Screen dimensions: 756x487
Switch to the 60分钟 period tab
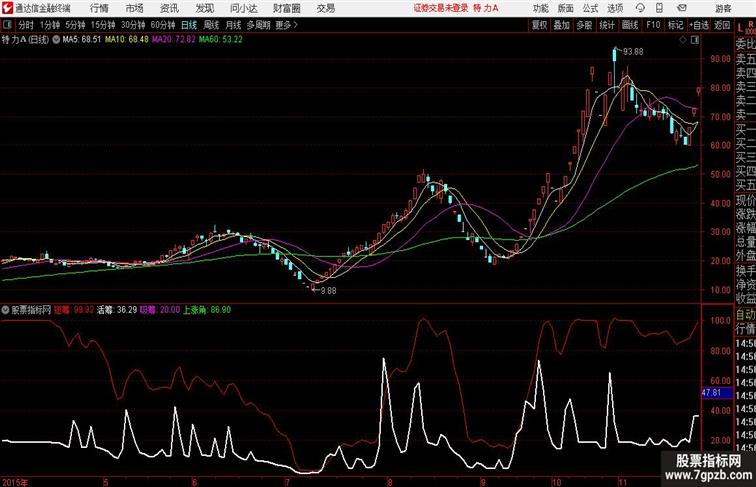point(163,25)
